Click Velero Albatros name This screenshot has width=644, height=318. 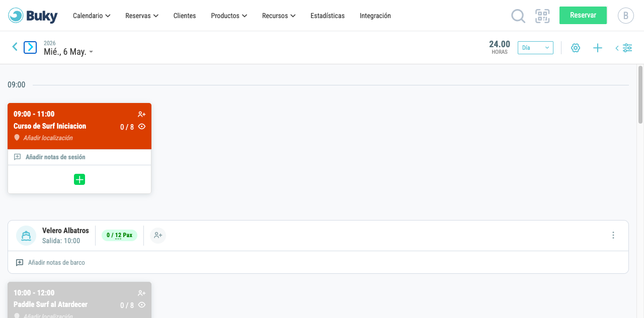point(65,231)
